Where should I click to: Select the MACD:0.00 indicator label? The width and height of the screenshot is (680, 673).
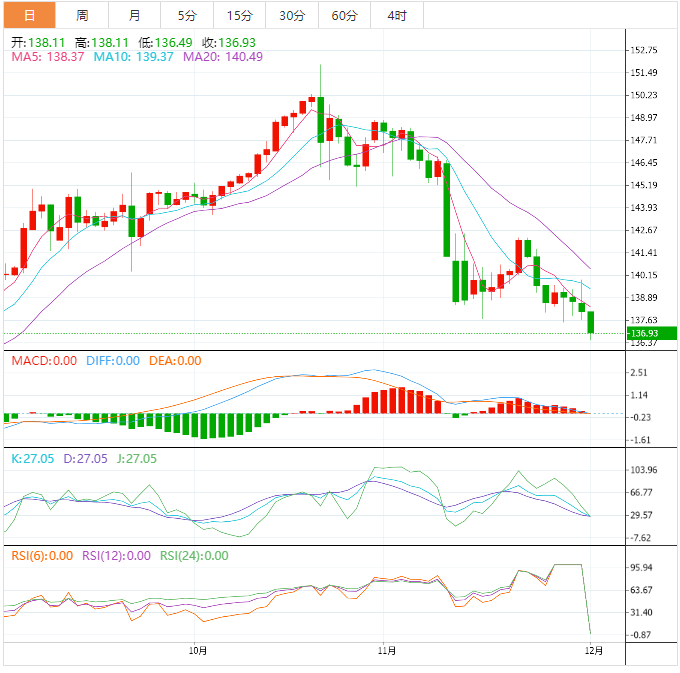pyautogui.click(x=43, y=361)
